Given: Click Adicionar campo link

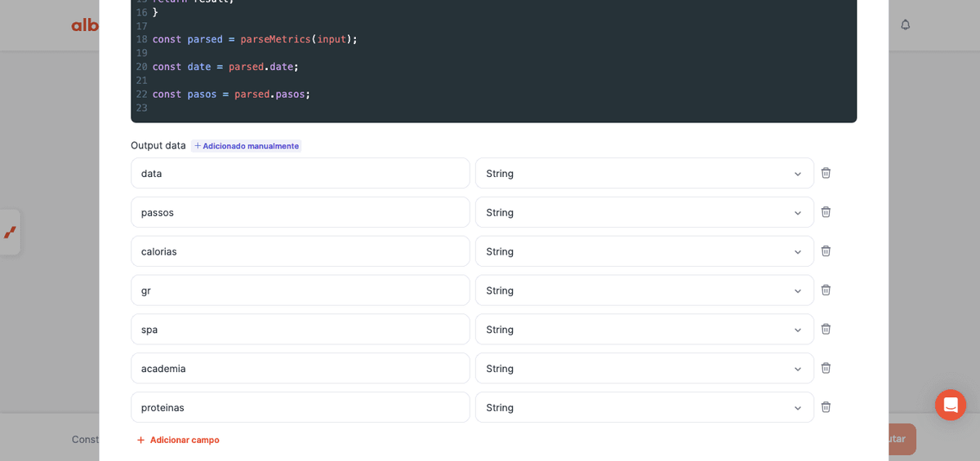Looking at the screenshot, I should [x=178, y=440].
